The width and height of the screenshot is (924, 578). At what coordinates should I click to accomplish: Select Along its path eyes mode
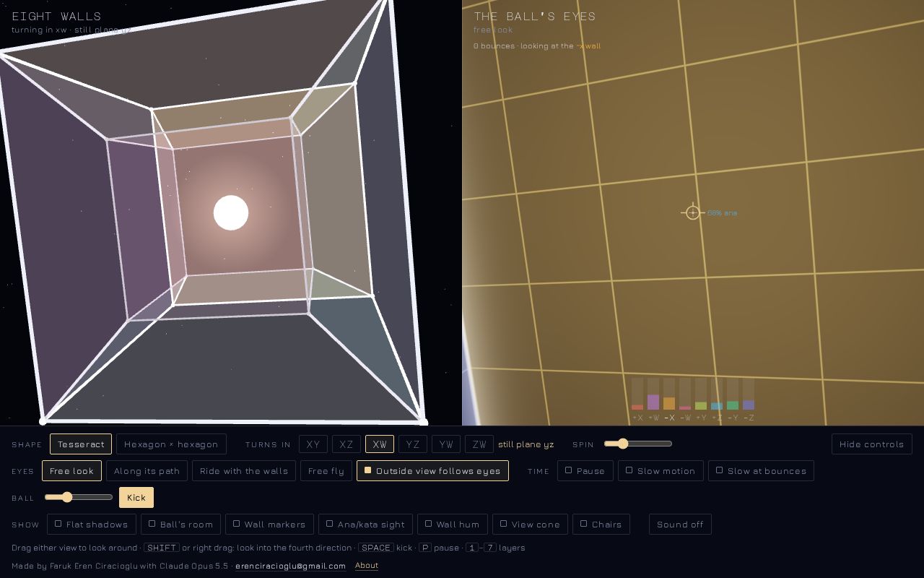(147, 470)
